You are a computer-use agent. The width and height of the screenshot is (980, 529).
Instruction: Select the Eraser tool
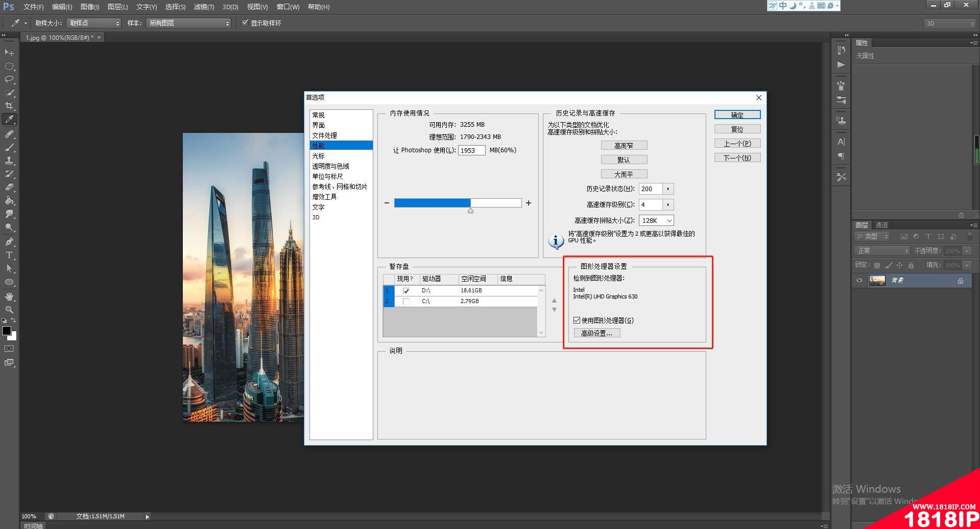click(9, 187)
